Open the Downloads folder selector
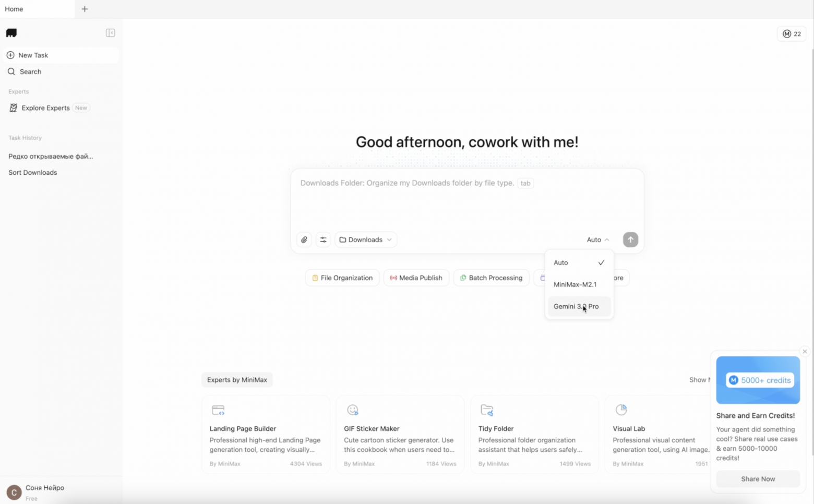Image resolution: width=814 pixels, height=504 pixels. coord(365,239)
